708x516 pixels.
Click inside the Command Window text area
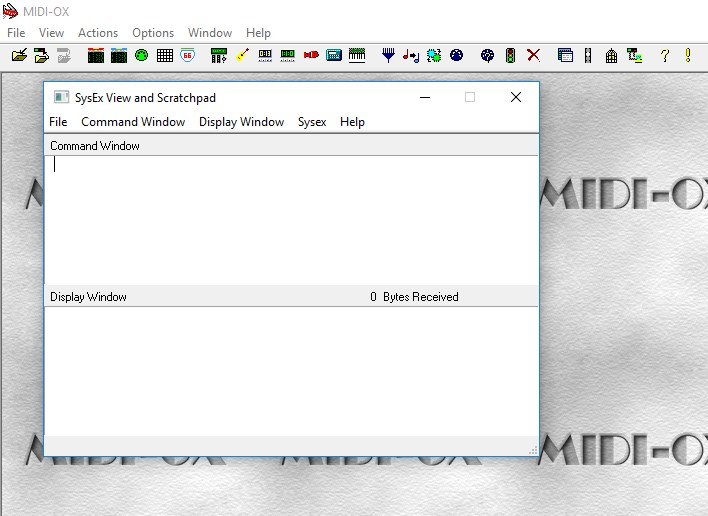coord(291,220)
